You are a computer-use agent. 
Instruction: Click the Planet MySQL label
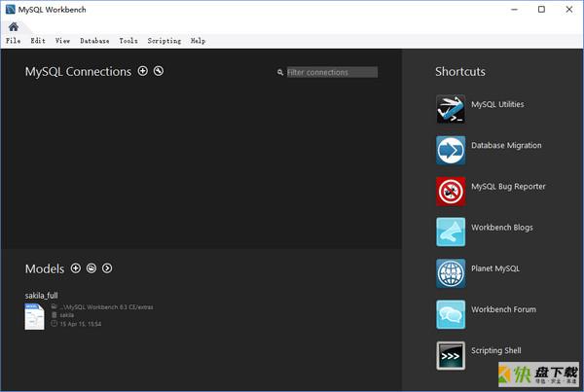coord(495,268)
